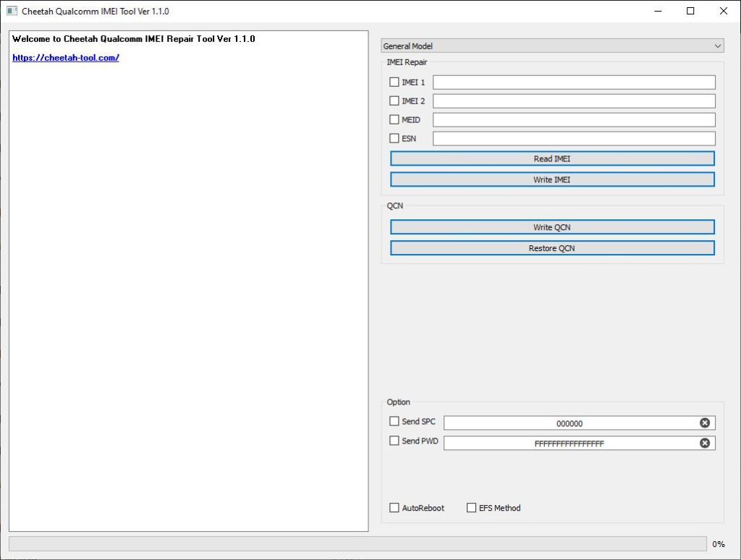Screen dimensions: 741x560
Task: Click the SPC value field showing 000000
Action: (572, 422)
